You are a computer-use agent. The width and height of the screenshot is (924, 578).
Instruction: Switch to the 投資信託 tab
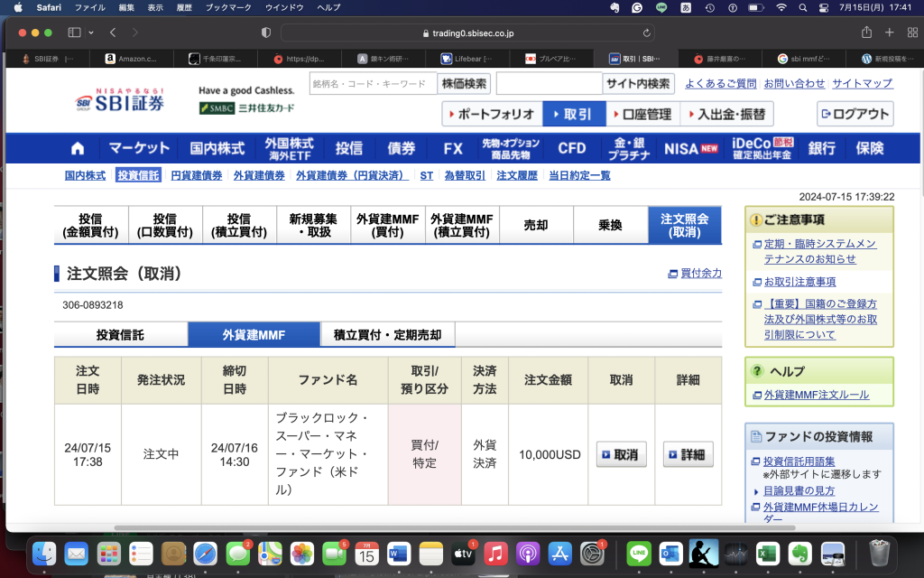click(x=120, y=334)
